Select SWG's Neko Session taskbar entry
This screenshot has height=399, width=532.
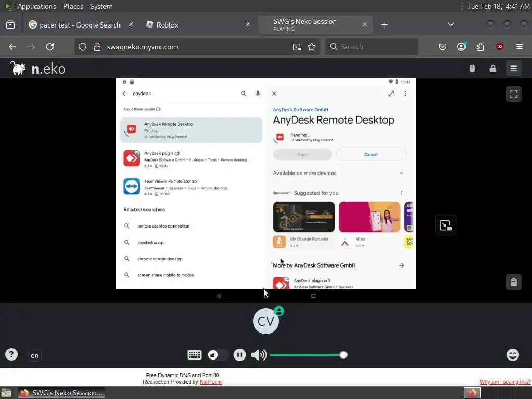[x=61, y=393]
